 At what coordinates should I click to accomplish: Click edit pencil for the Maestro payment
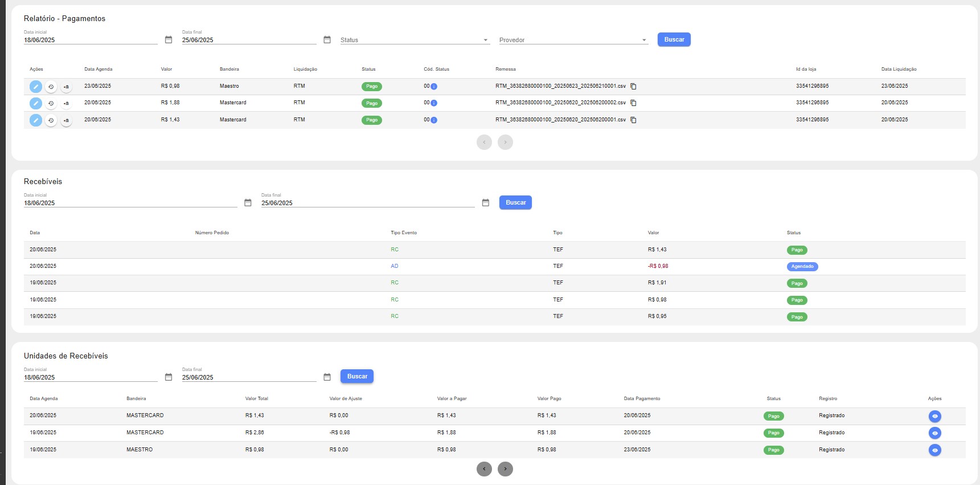(x=35, y=87)
